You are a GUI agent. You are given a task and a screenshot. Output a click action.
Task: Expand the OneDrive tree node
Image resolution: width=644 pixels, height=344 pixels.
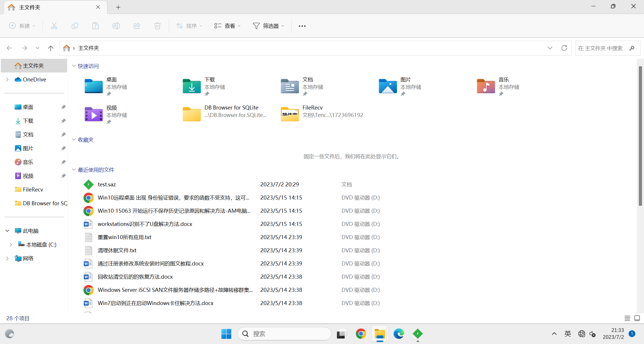[x=7, y=79]
